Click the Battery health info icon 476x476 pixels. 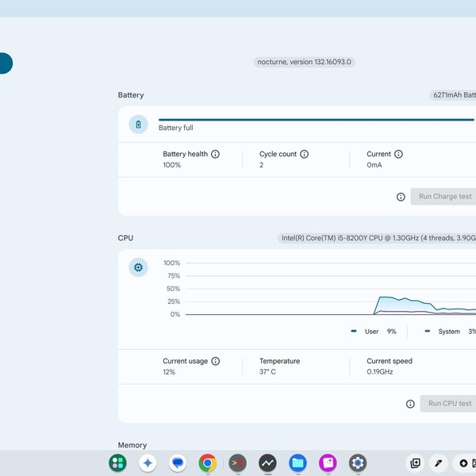(215, 155)
